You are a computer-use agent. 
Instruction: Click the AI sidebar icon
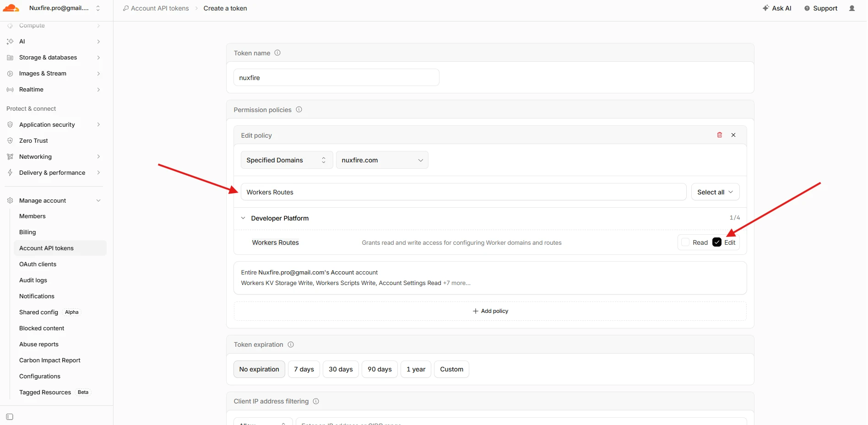tap(10, 42)
